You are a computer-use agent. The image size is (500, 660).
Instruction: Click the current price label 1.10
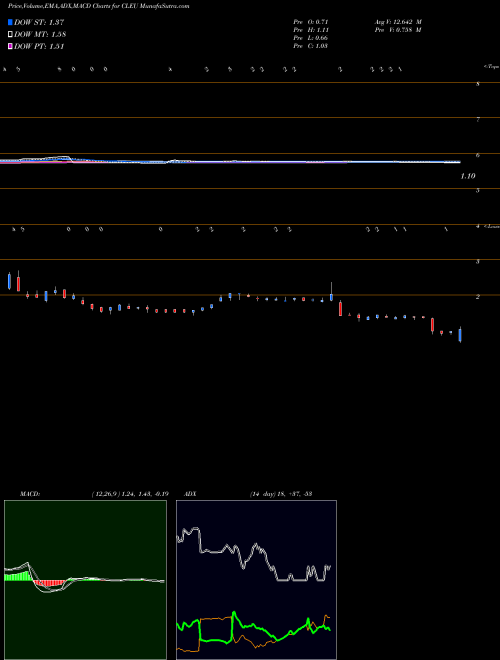(468, 176)
